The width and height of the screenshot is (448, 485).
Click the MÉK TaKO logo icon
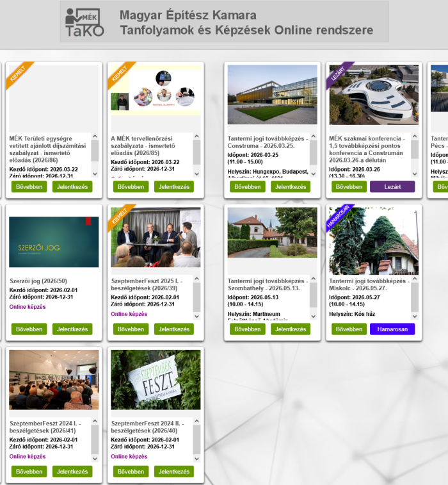click(x=84, y=22)
